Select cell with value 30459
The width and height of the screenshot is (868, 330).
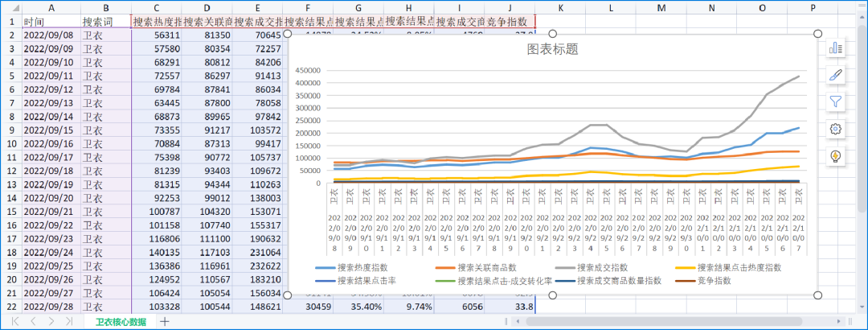pyautogui.click(x=308, y=306)
